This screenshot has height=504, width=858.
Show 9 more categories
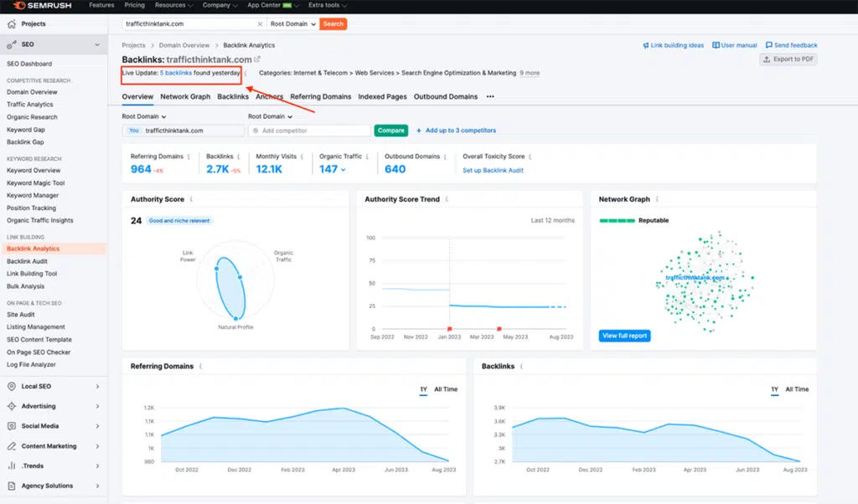point(529,72)
